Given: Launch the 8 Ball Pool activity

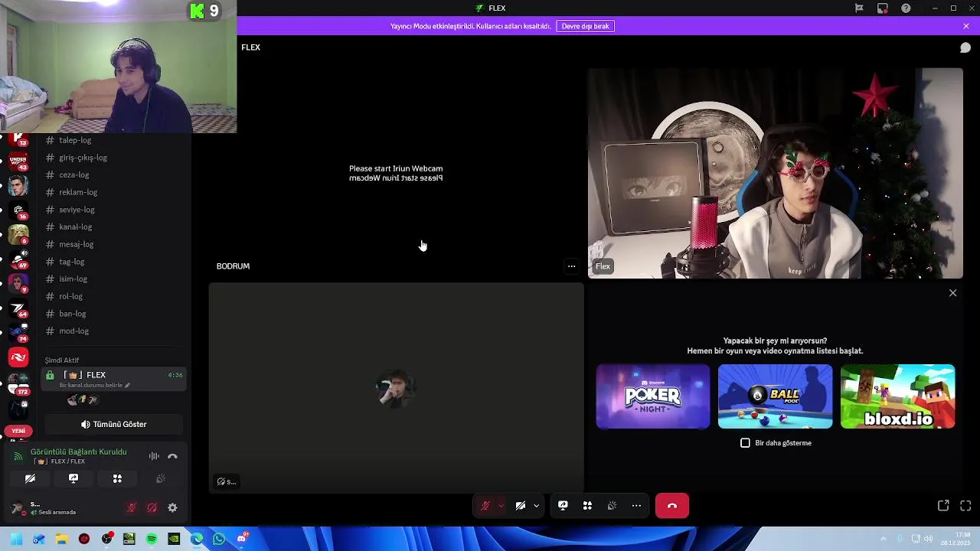Looking at the screenshot, I should point(775,396).
